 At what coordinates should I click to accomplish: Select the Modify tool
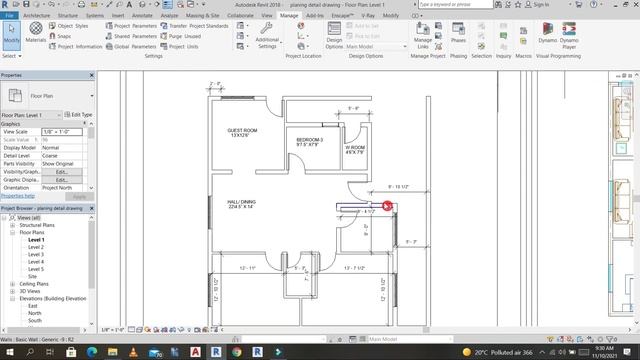pyautogui.click(x=11, y=35)
